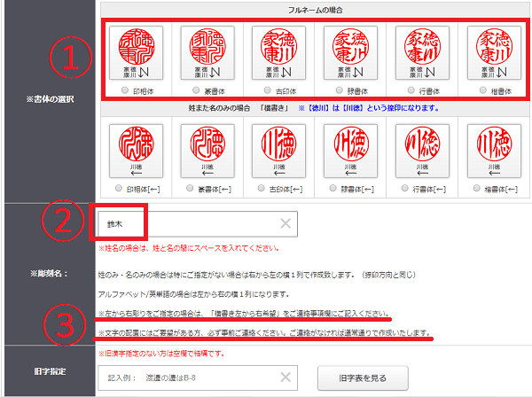Click the 旧字指定 sidebar label

tap(50, 371)
